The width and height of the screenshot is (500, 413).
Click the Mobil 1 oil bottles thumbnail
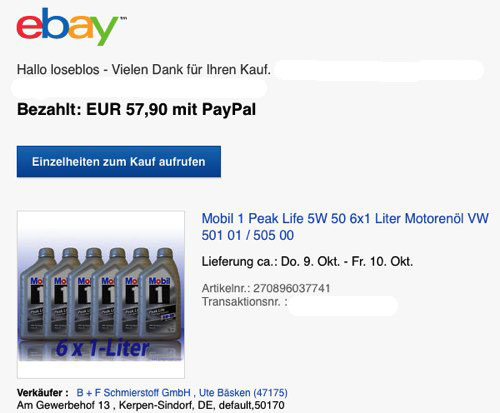click(x=101, y=294)
